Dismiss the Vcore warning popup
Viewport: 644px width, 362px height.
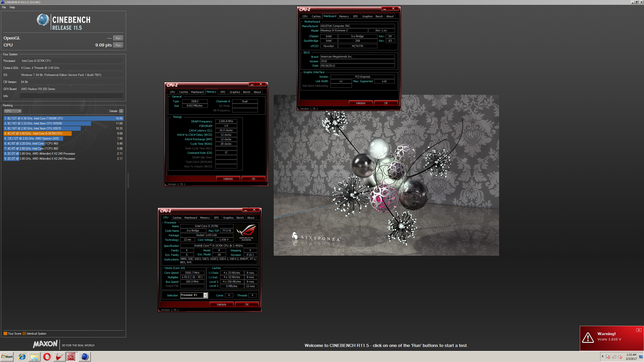pos(639,330)
